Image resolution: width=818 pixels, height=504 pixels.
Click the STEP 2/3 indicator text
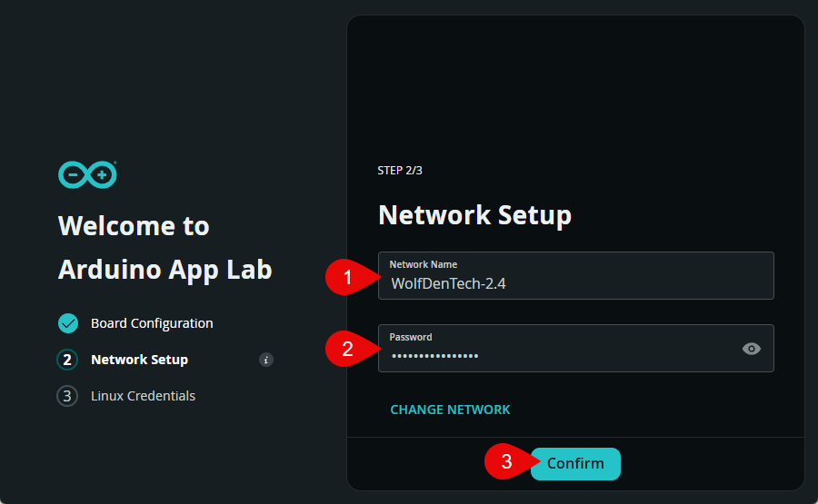coord(400,171)
